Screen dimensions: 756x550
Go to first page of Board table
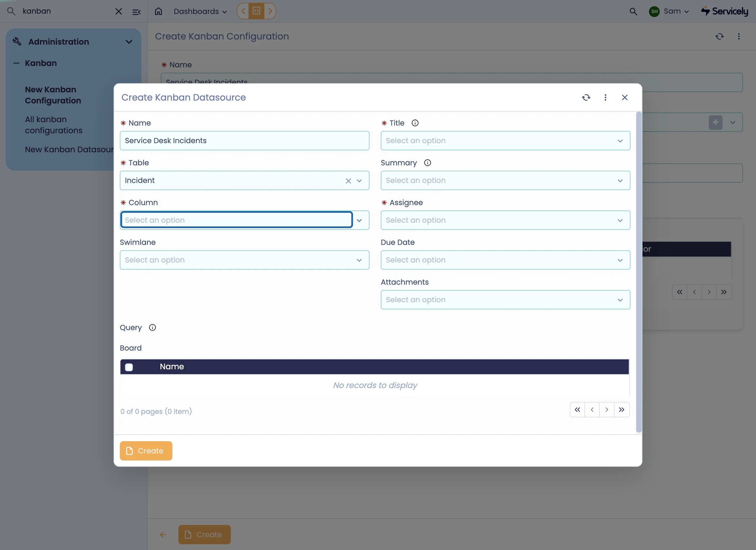[x=577, y=410]
